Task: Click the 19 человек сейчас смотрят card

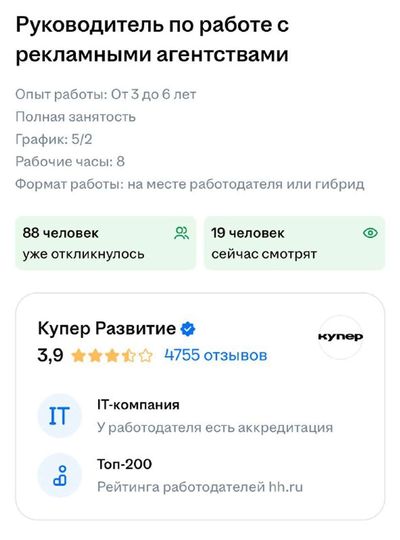Action: pyautogui.click(x=294, y=243)
